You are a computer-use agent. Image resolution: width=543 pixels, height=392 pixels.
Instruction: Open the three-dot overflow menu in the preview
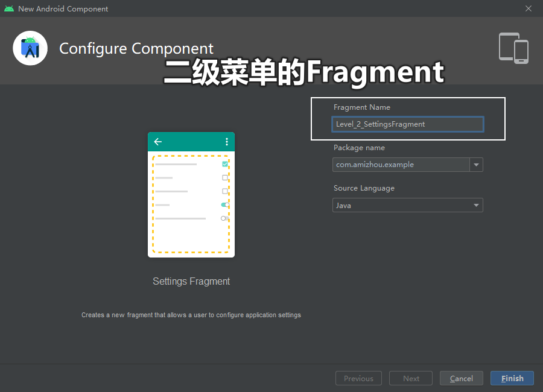pyautogui.click(x=226, y=141)
